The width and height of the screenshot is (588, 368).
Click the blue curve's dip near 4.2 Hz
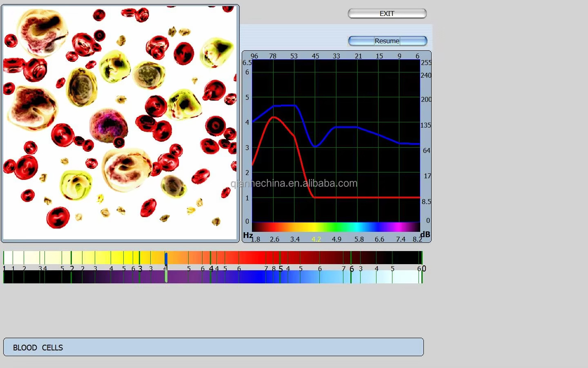click(315, 146)
